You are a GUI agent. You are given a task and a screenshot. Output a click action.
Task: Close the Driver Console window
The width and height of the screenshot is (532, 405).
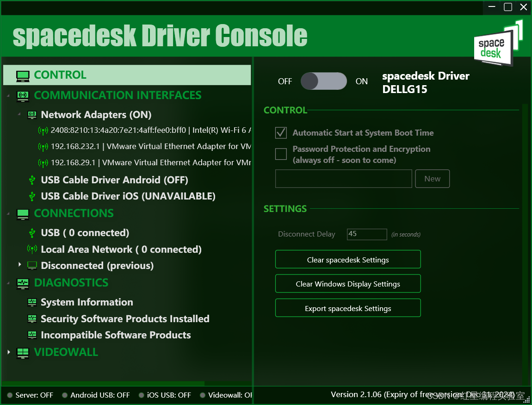click(524, 7)
